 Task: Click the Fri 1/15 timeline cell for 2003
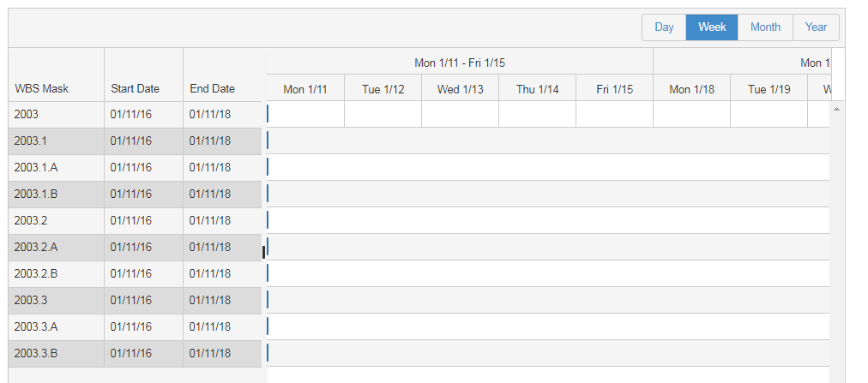[x=614, y=114]
